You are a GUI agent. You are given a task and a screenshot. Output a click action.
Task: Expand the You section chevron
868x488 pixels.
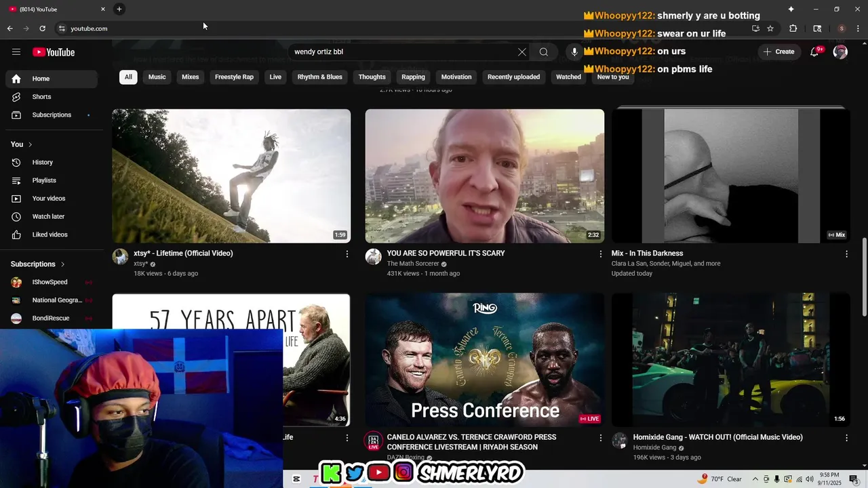pos(30,144)
